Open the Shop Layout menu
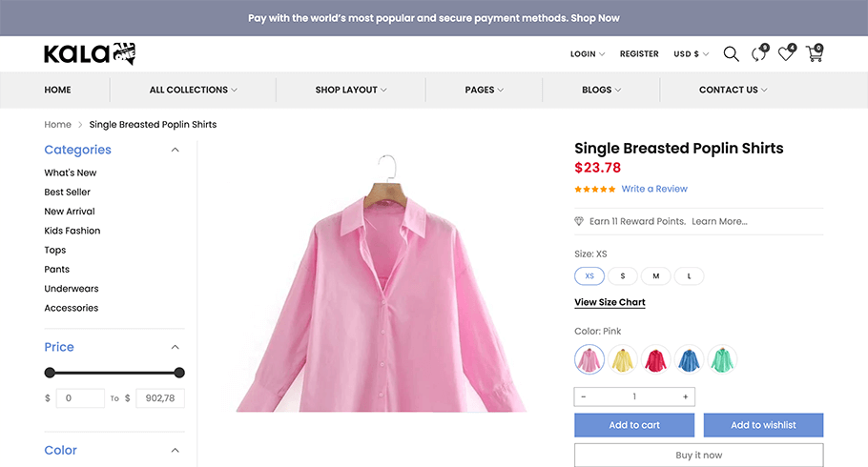This screenshot has height=467, width=868. (351, 90)
